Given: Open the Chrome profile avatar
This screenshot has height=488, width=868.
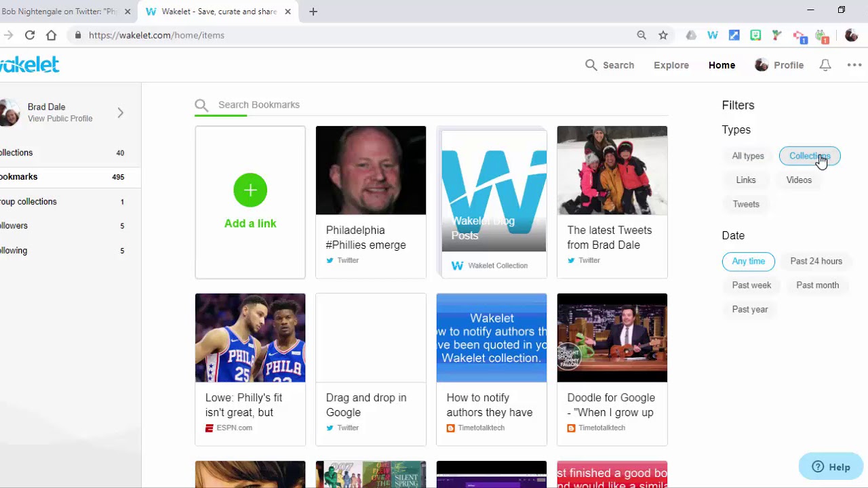Looking at the screenshot, I should click(x=852, y=35).
